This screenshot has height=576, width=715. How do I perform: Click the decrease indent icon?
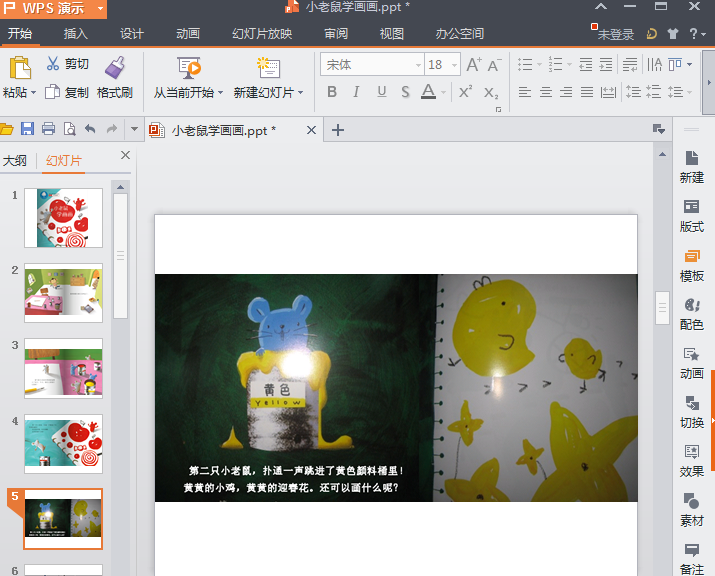pyautogui.click(x=585, y=64)
